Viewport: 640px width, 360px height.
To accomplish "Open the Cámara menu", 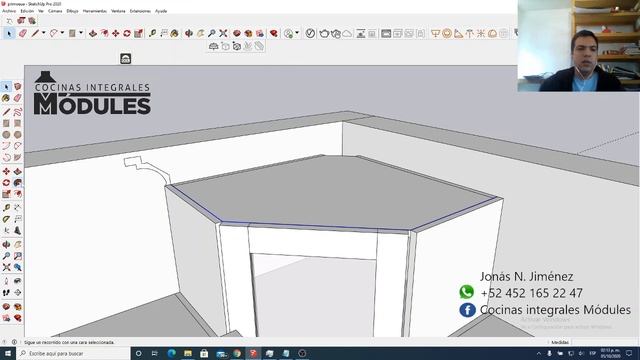I will [x=55, y=11].
